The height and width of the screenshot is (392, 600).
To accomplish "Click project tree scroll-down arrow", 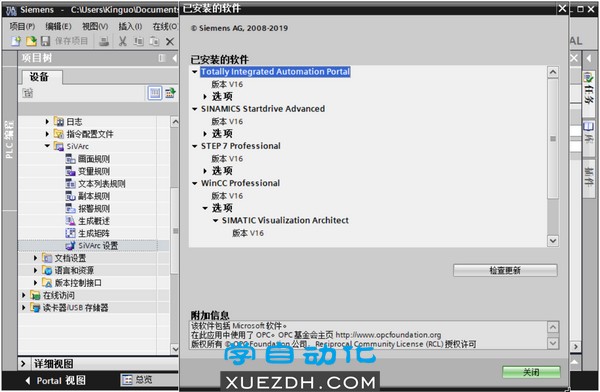I will (x=175, y=349).
